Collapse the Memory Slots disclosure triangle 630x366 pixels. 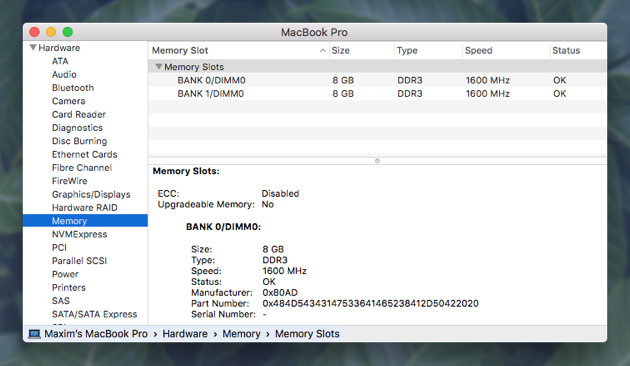(159, 67)
